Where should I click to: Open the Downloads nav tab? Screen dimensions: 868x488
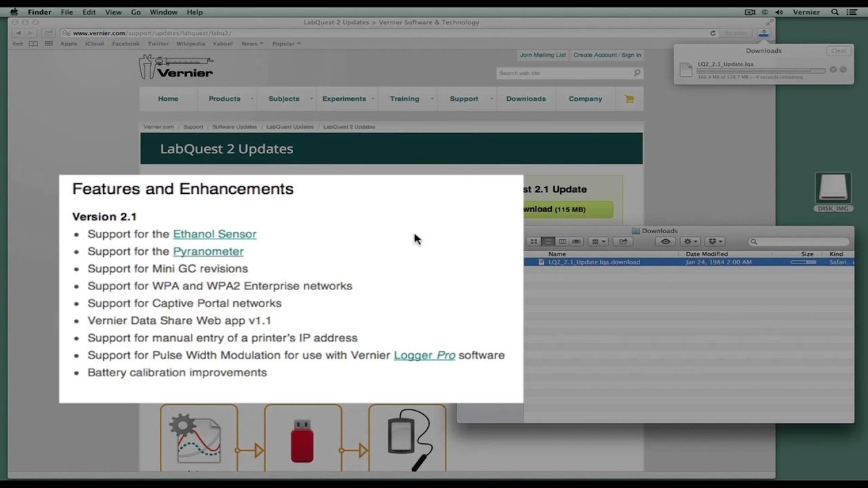(526, 99)
